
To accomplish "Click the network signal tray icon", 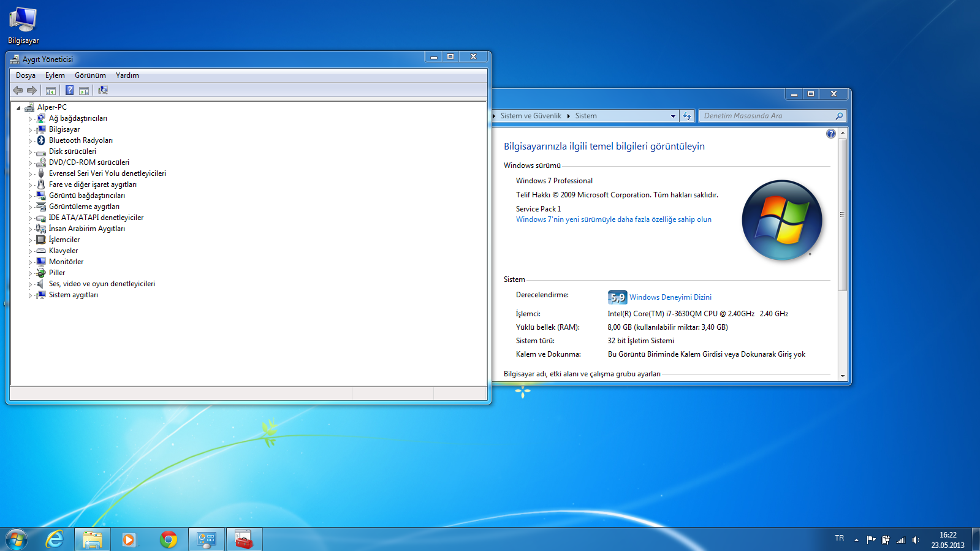I will point(900,540).
